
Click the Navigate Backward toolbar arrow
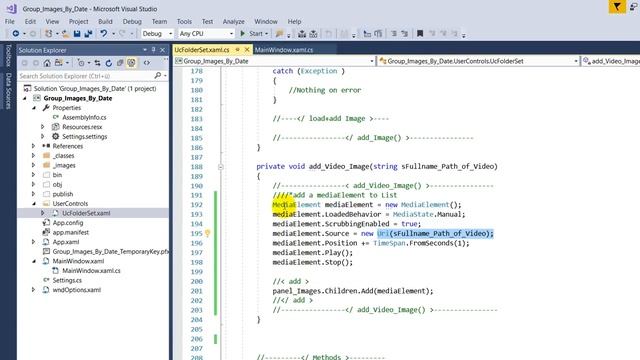click(16, 33)
